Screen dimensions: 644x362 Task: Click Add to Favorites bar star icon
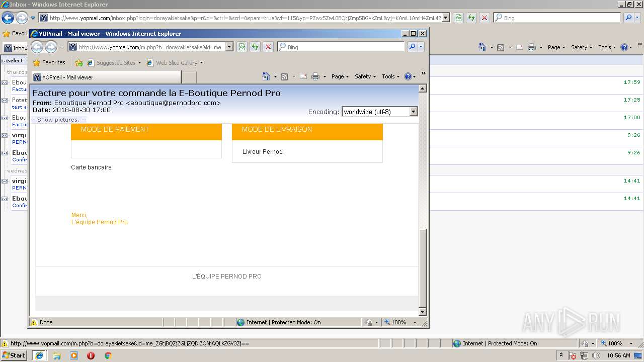click(x=79, y=63)
